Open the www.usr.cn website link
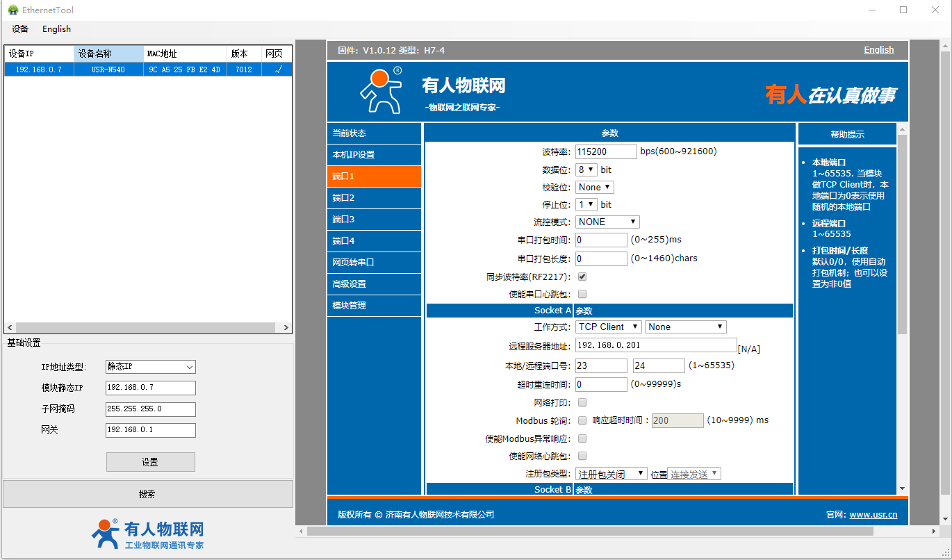Image resolution: width=952 pixels, height=560 pixels. (x=873, y=515)
